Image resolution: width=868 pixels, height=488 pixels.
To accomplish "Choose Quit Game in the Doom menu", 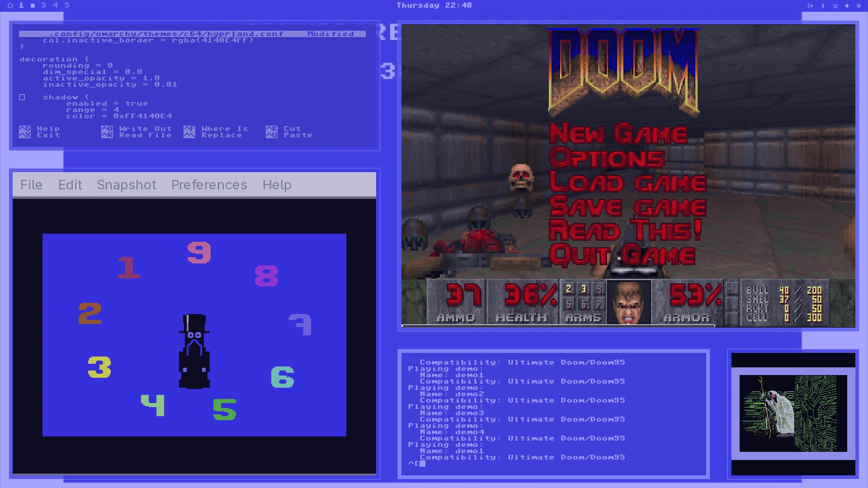I will [x=622, y=255].
